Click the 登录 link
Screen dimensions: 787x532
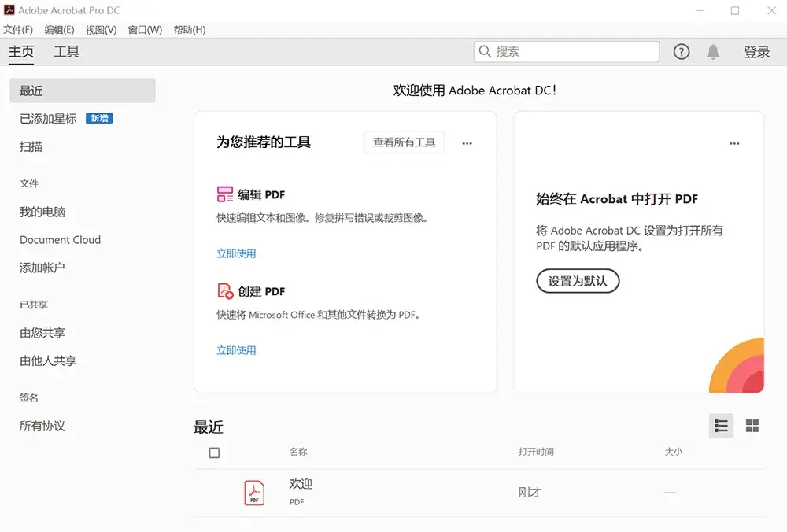point(756,52)
